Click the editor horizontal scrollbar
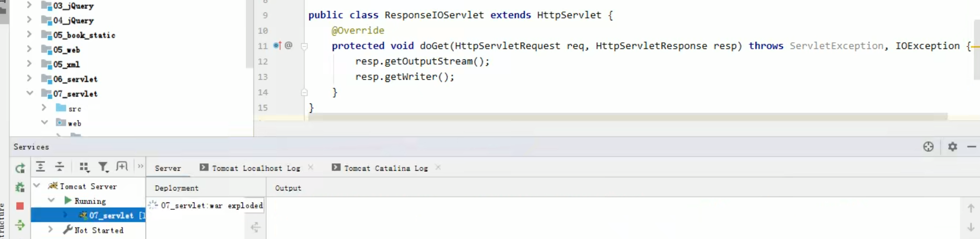This screenshot has height=239, width=980. coord(628,117)
